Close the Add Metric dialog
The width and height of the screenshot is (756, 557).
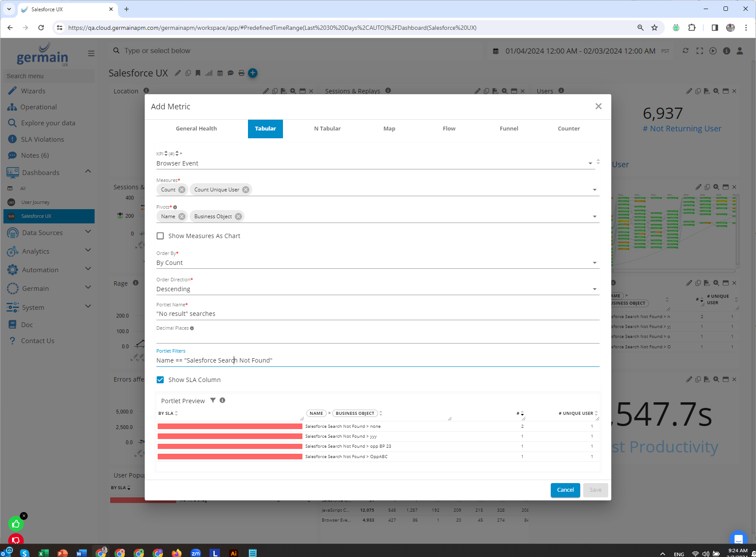pos(598,106)
